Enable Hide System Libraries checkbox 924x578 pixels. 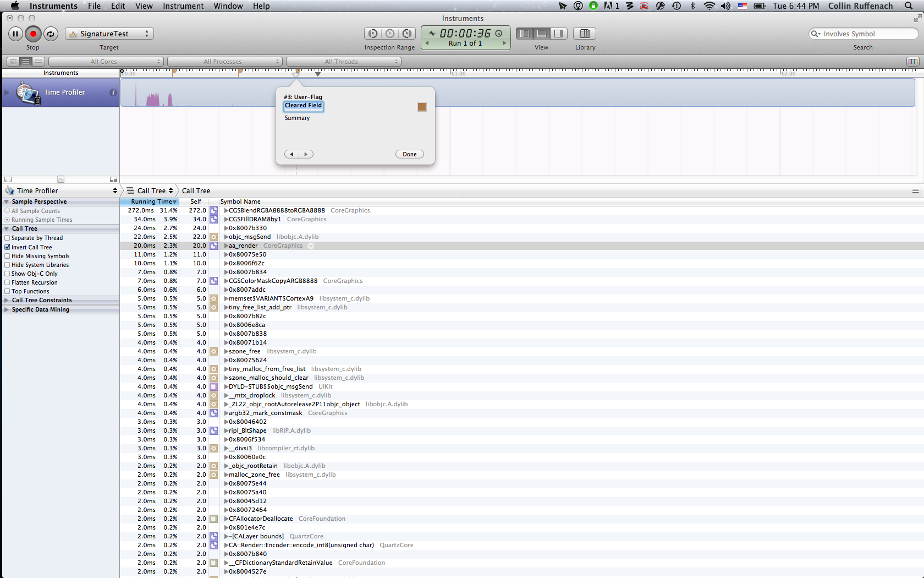pos(7,265)
